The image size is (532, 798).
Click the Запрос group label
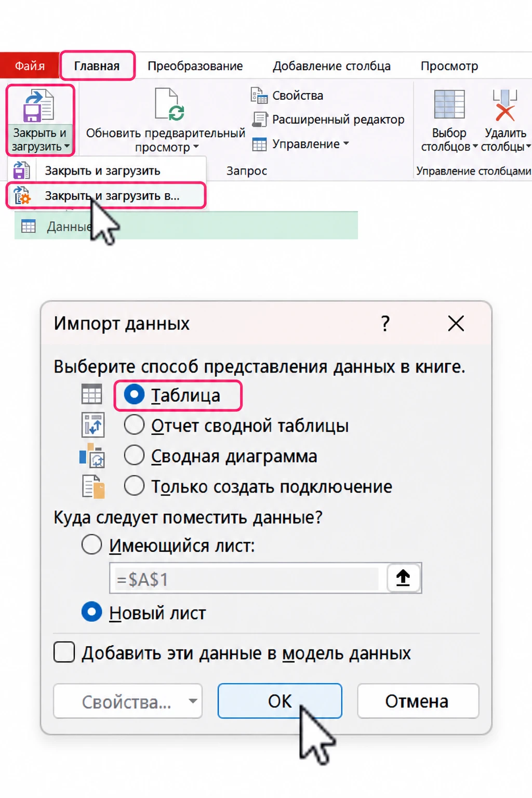[x=246, y=171]
